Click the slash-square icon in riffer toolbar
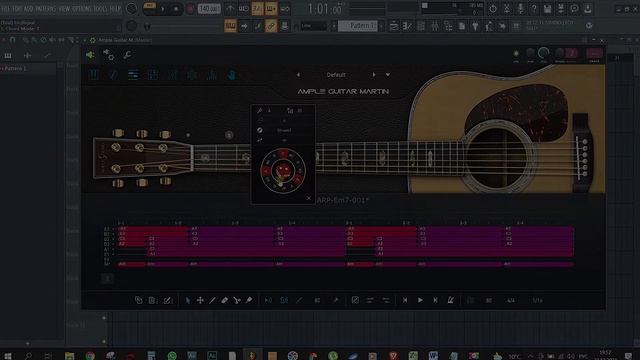 355,300
